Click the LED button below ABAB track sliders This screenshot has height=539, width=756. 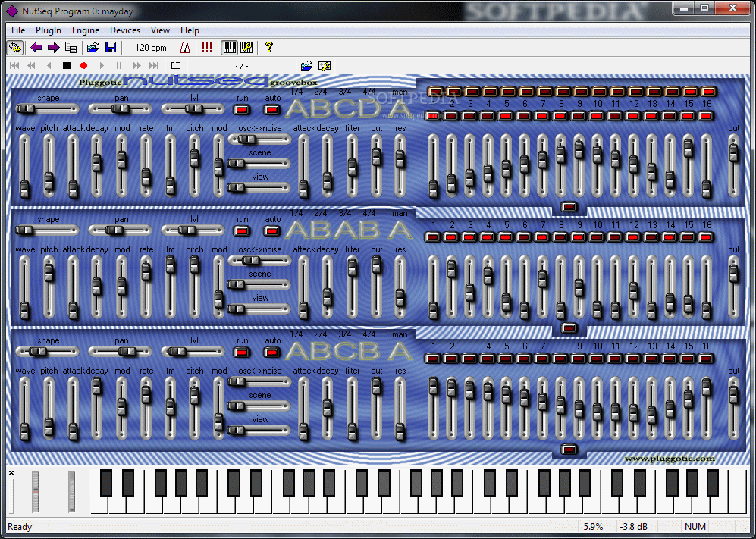(x=569, y=328)
